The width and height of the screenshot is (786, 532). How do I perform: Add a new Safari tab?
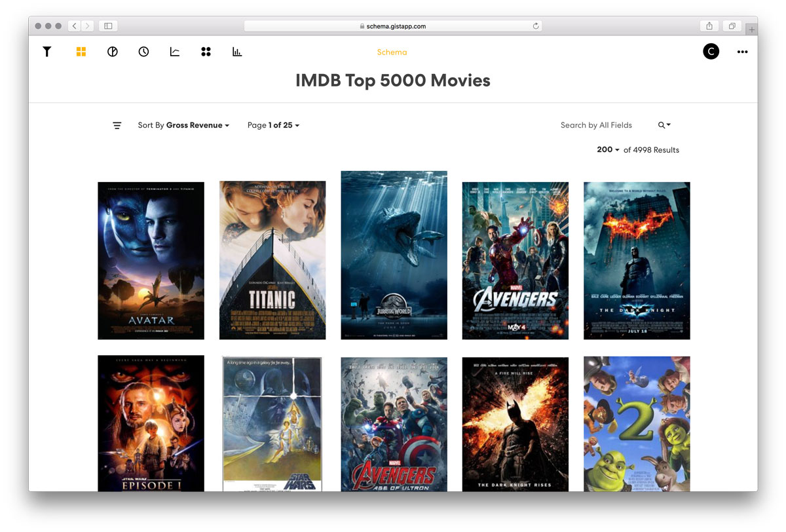click(x=751, y=29)
